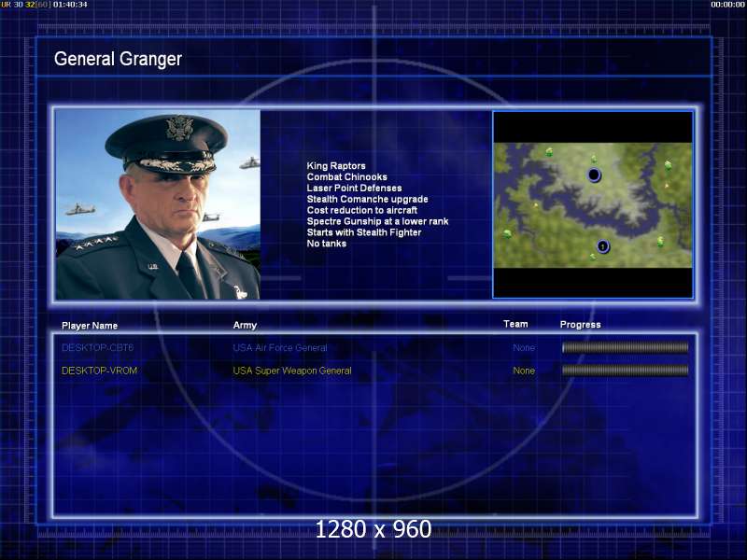Click 'USA Air Force General' army entry

pyautogui.click(x=280, y=347)
